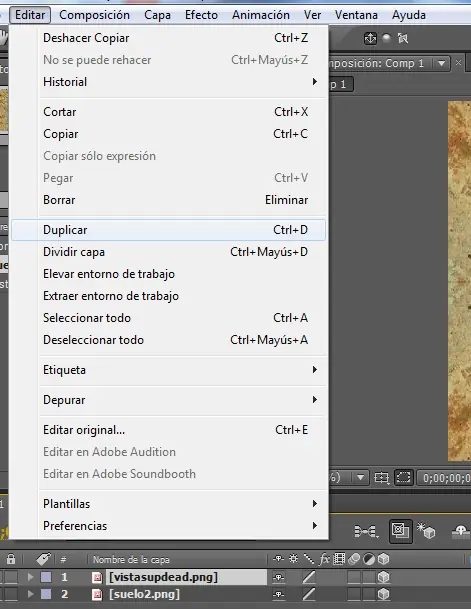This screenshot has height=609, width=471.
Task: Click the Lock column header icon
Action: [x=11, y=559]
